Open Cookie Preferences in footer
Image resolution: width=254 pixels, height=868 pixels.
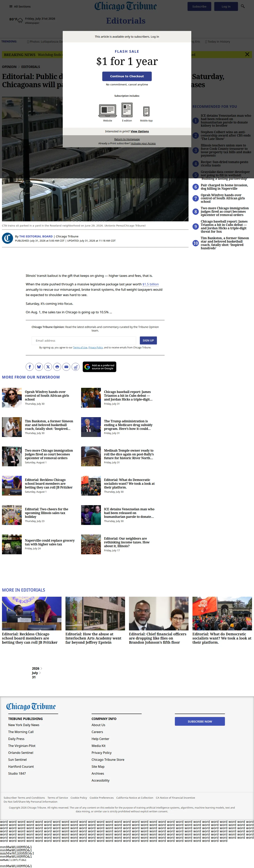pyautogui.click(x=102, y=798)
